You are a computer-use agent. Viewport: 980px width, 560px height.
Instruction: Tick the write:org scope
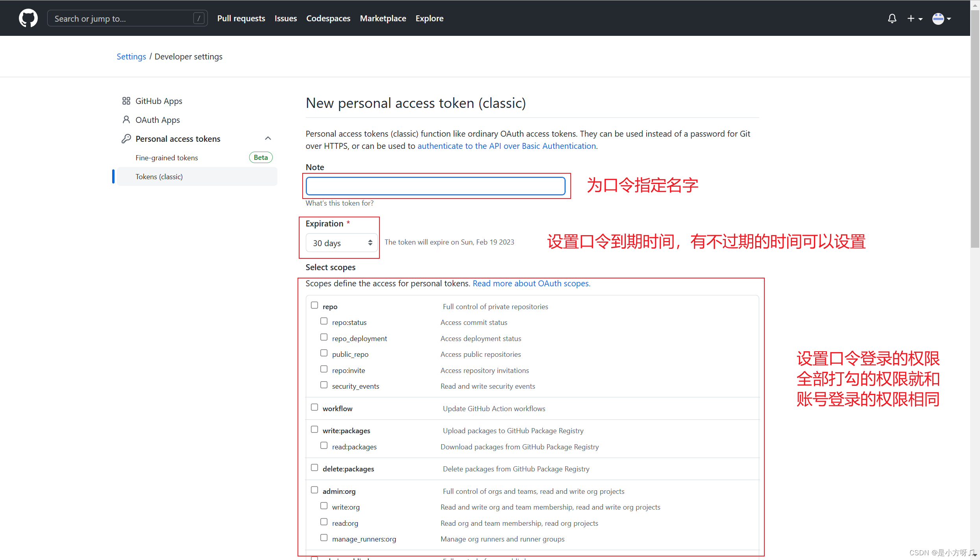click(324, 506)
